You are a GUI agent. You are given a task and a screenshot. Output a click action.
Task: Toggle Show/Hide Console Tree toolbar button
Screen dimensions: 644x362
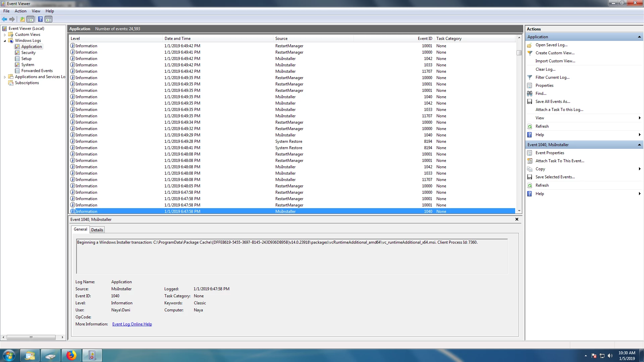(31, 19)
